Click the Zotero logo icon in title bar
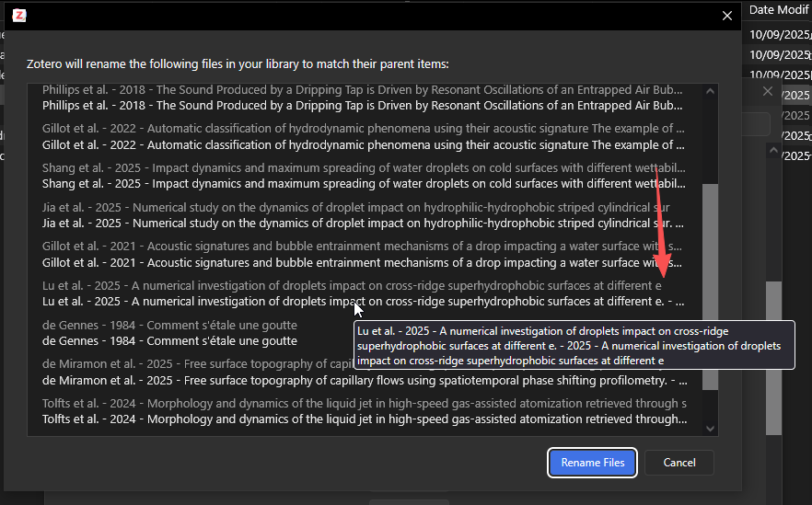 [19, 16]
